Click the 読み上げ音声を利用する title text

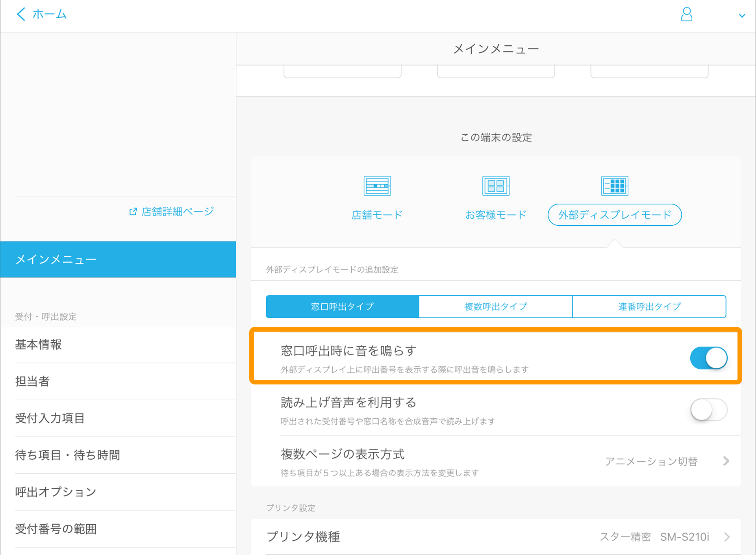(x=348, y=403)
